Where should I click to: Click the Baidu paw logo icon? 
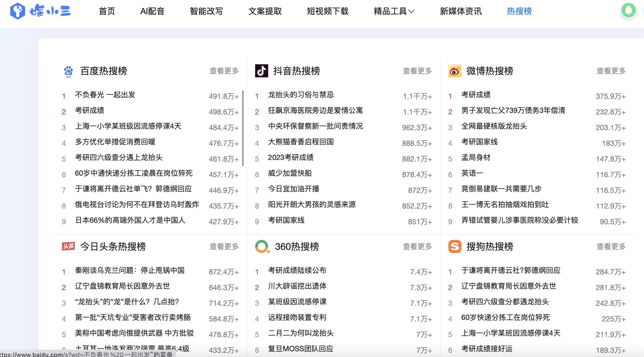pyautogui.click(x=68, y=71)
